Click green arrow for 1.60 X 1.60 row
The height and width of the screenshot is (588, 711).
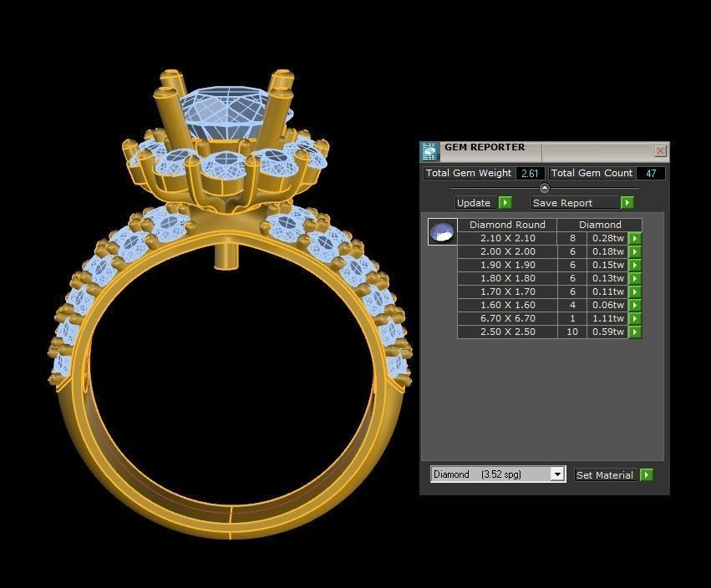635,305
